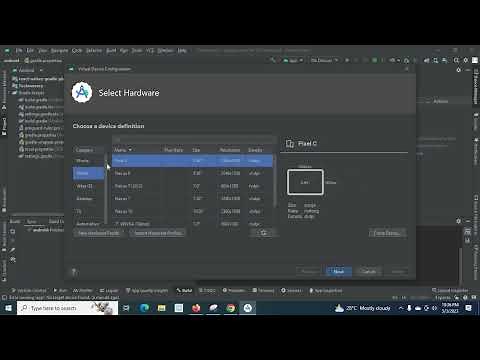Select the Nexus 10 device row
Image resolution: width=480 pixels, height=360 pixels.
[192, 211]
